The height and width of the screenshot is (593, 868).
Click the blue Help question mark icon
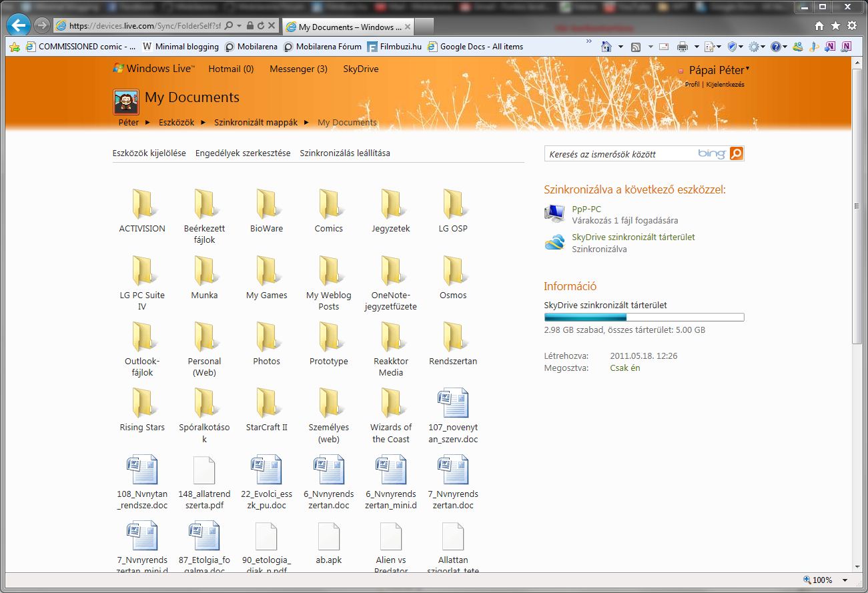[x=775, y=47]
